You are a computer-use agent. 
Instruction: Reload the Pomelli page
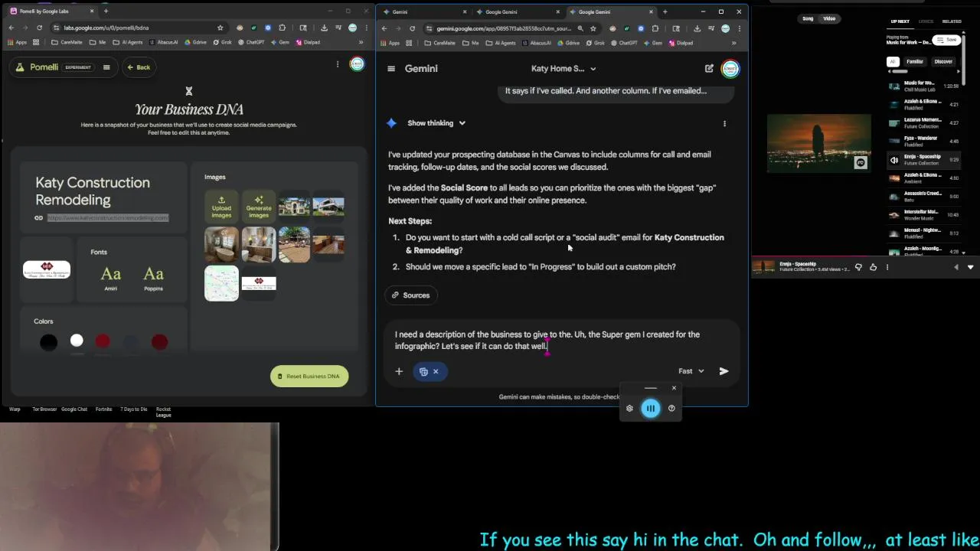[39, 28]
